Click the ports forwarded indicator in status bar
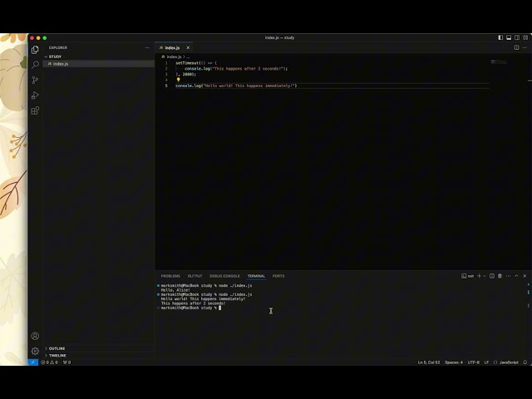Image resolution: width=532 pixels, height=399 pixels. point(66,362)
